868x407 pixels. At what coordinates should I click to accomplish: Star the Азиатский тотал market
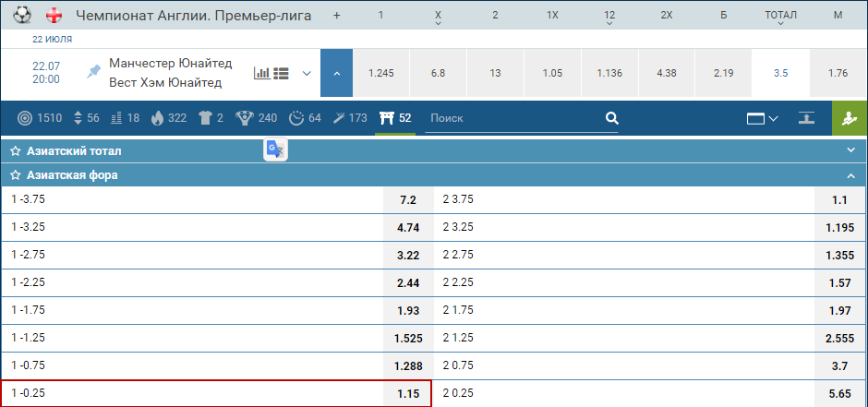click(x=16, y=150)
